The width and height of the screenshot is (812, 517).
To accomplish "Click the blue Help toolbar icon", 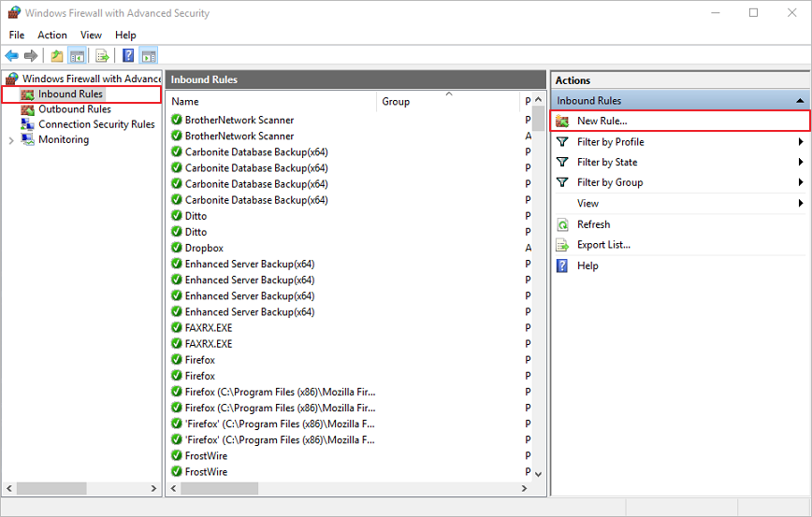I will pos(128,56).
